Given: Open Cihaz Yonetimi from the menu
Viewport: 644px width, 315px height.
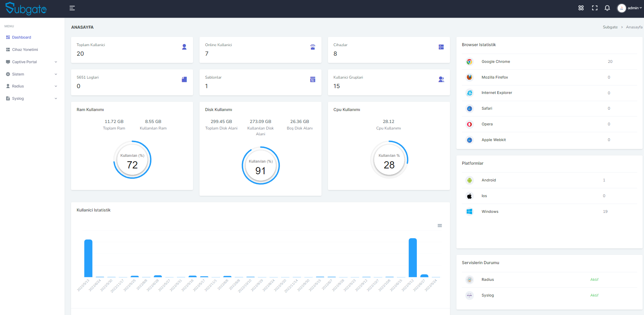Looking at the screenshot, I should click(x=25, y=50).
